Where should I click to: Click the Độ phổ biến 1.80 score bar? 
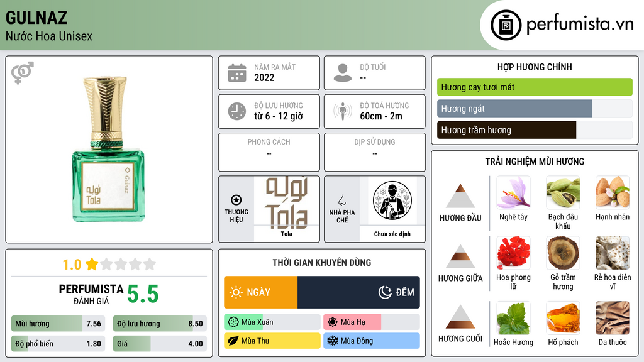click(x=58, y=344)
